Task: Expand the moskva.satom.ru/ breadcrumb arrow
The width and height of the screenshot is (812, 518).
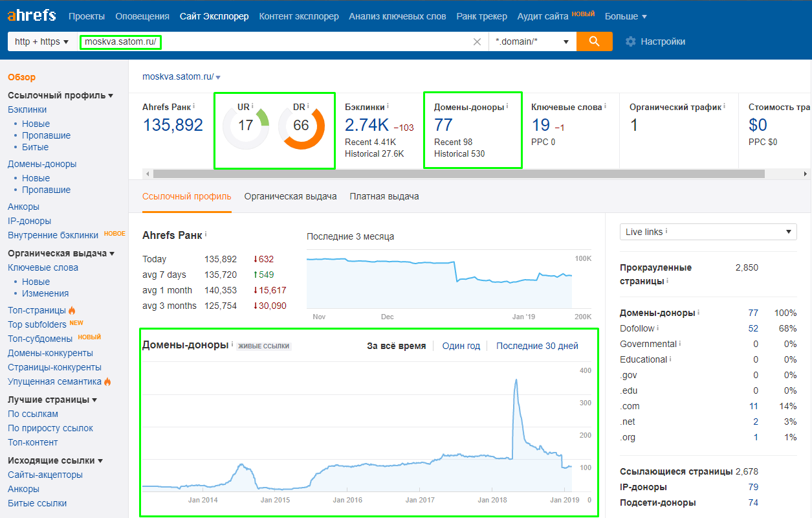Action: pos(218,78)
